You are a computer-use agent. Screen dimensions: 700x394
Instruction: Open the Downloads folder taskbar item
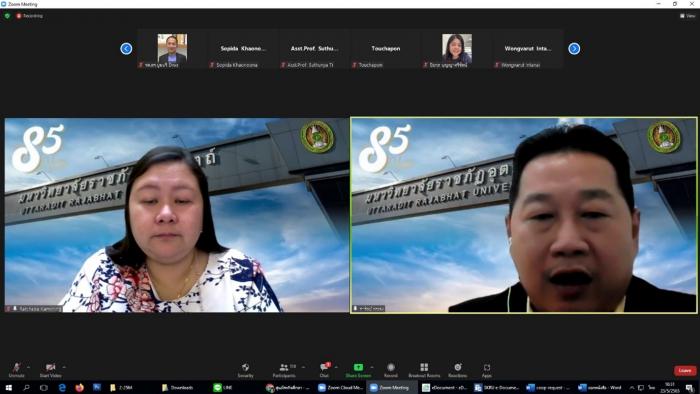178,388
